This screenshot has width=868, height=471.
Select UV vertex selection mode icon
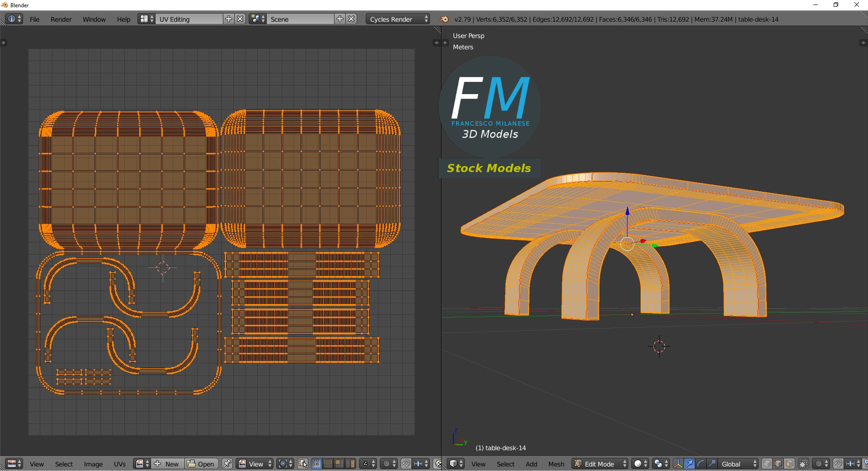316,464
